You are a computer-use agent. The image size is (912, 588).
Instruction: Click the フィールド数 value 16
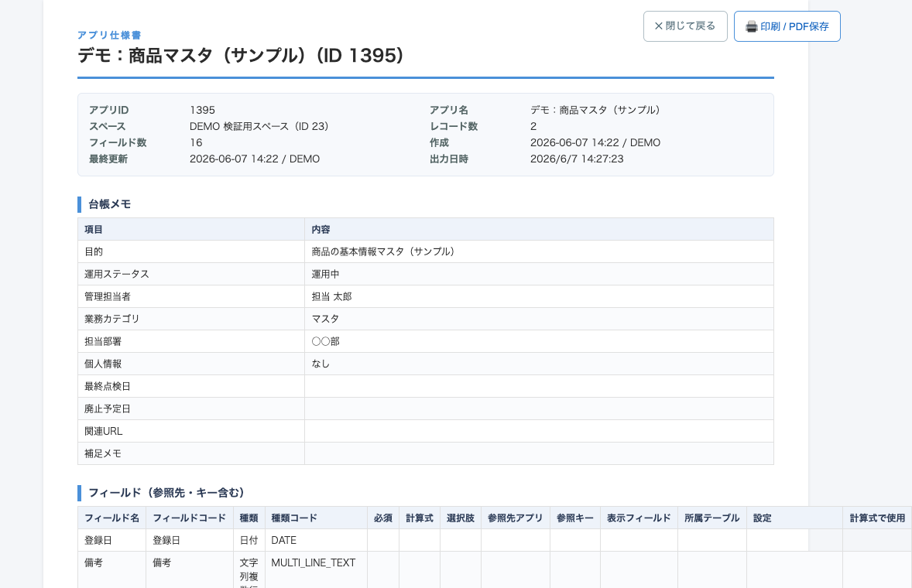tap(196, 142)
